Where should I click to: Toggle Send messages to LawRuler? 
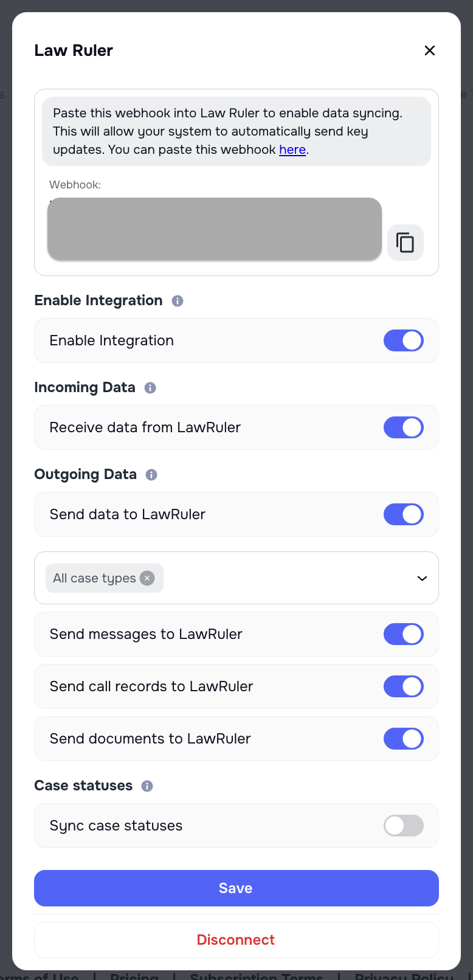[x=403, y=634]
